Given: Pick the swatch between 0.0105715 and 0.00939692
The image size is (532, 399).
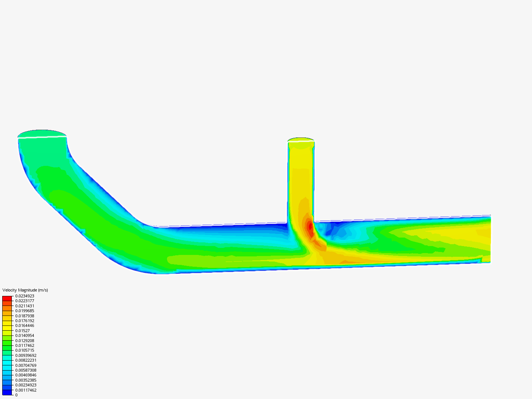Looking at the screenshot, I should [x=7, y=353].
